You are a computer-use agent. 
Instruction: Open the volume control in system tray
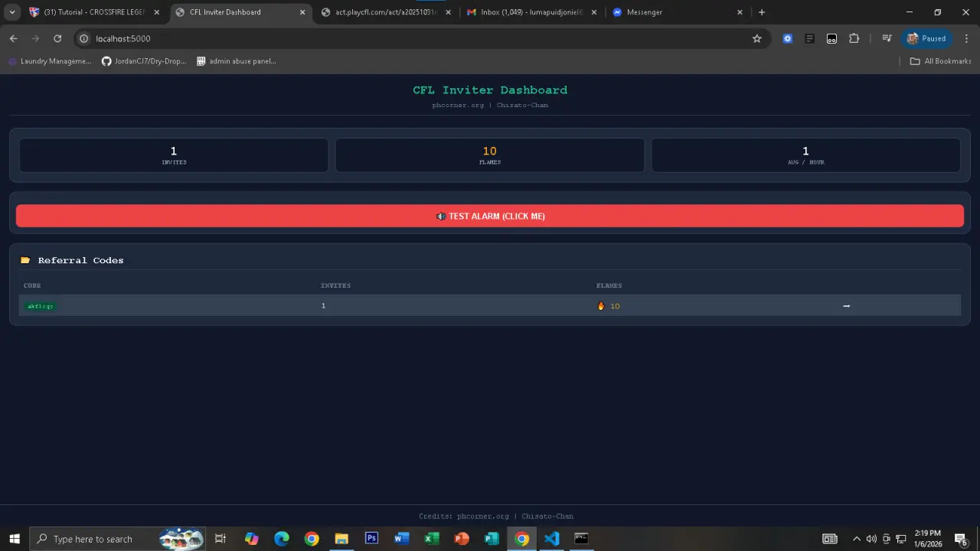pos(871,539)
